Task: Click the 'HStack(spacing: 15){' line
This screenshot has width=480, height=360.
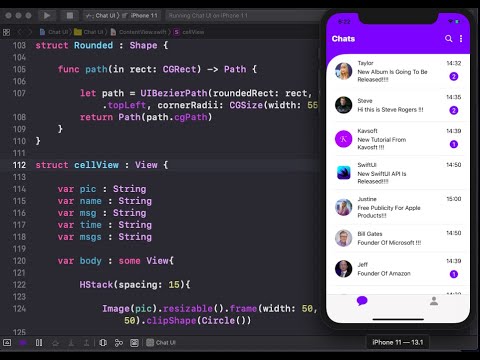Action: point(135,285)
